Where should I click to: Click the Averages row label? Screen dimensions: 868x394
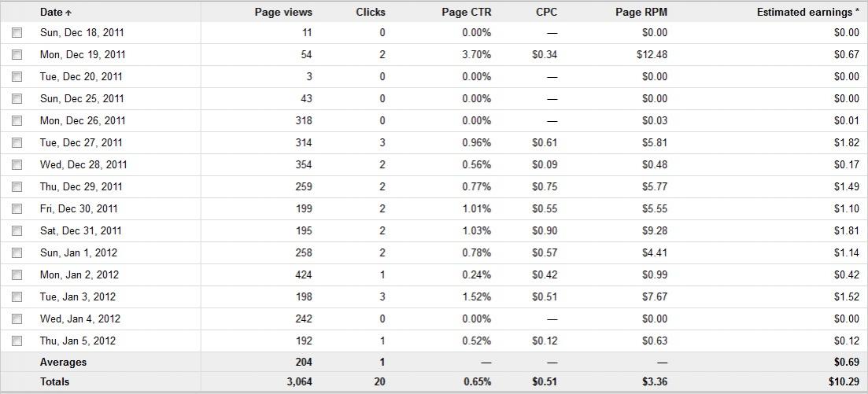pos(63,363)
